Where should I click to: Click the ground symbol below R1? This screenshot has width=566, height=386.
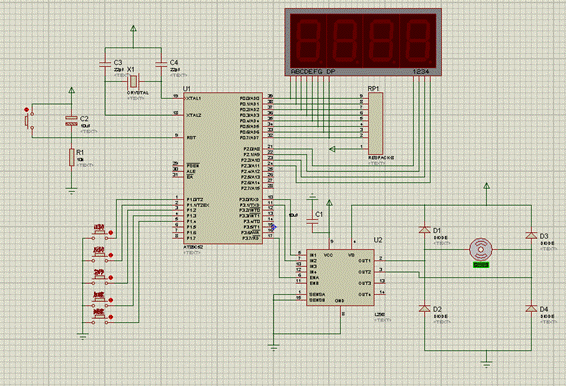click(71, 191)
